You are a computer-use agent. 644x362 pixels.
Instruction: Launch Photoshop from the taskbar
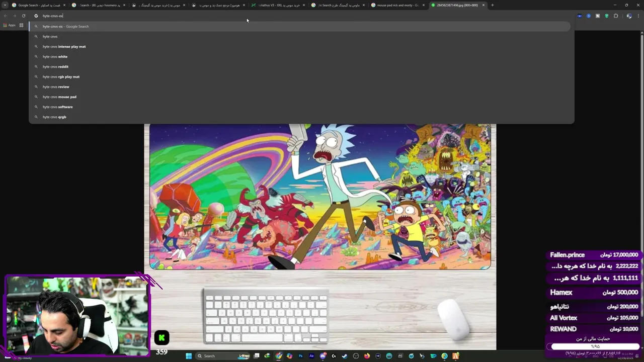point(301,356)
